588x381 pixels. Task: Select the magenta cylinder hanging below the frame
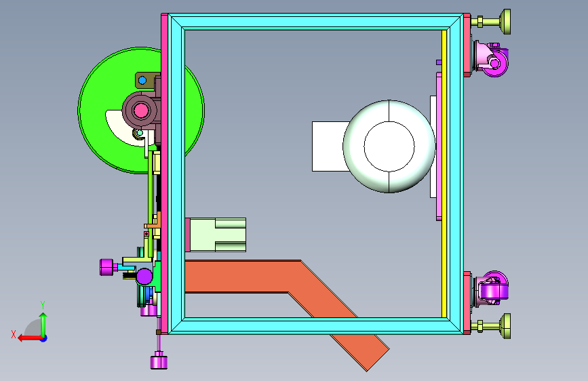[159, 361]
